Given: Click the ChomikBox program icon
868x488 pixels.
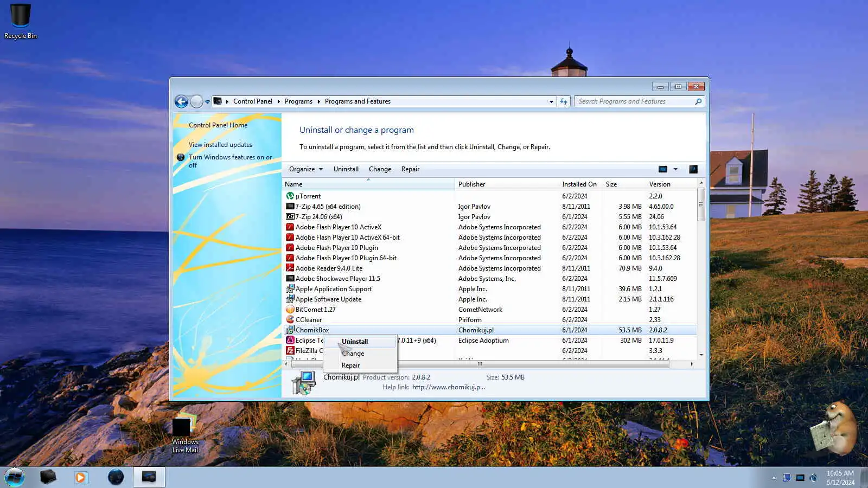Looking at the screenshot, I should point(290,330).
